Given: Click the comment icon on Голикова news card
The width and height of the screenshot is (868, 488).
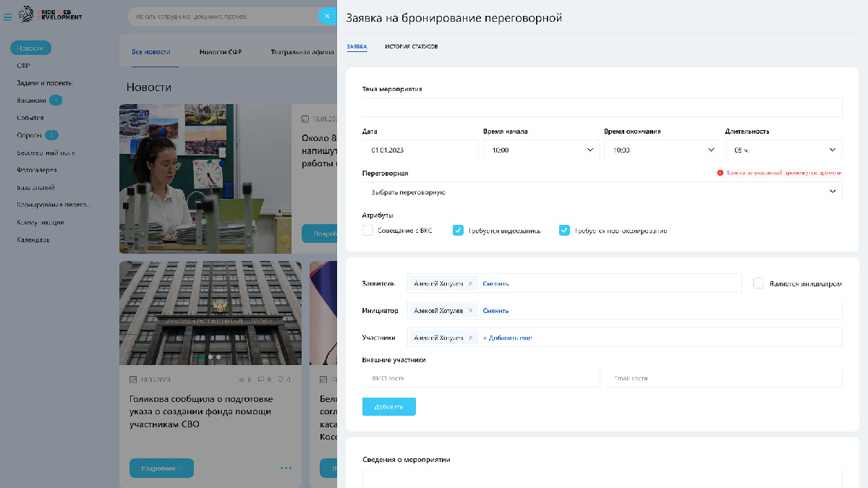Looking at the screenshot, I should (x=261, y=380).
